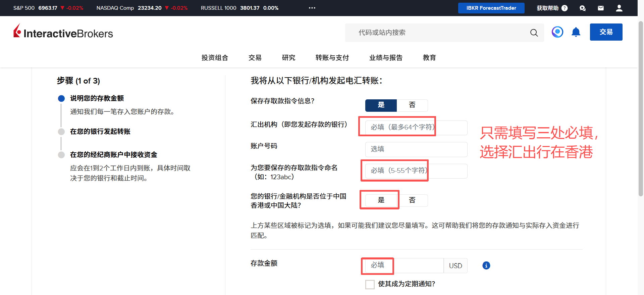Open the 转账与支付 navigation menu
The height and width of the screenshot is (295, 644).
coord(332,58)
